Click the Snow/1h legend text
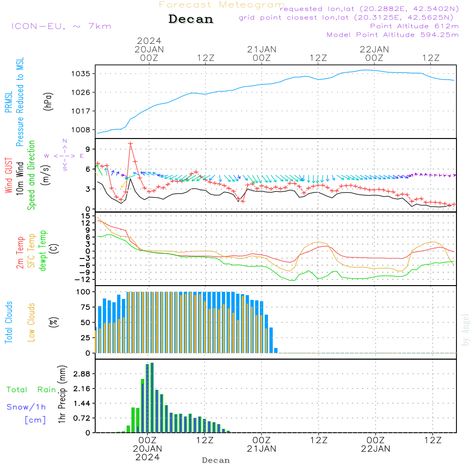The height and width of the screenshot is (476, 476). click(x=26, y=407)
